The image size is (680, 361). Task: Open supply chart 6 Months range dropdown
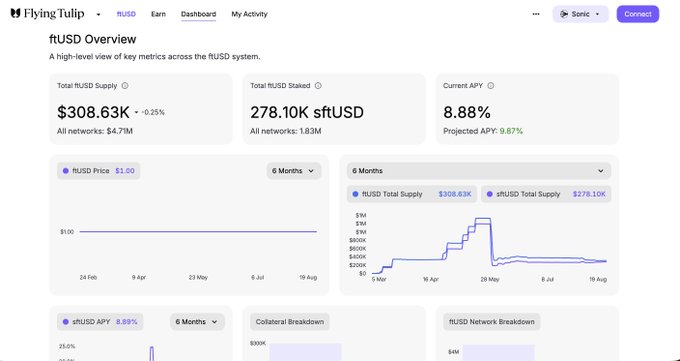[479, 171]
